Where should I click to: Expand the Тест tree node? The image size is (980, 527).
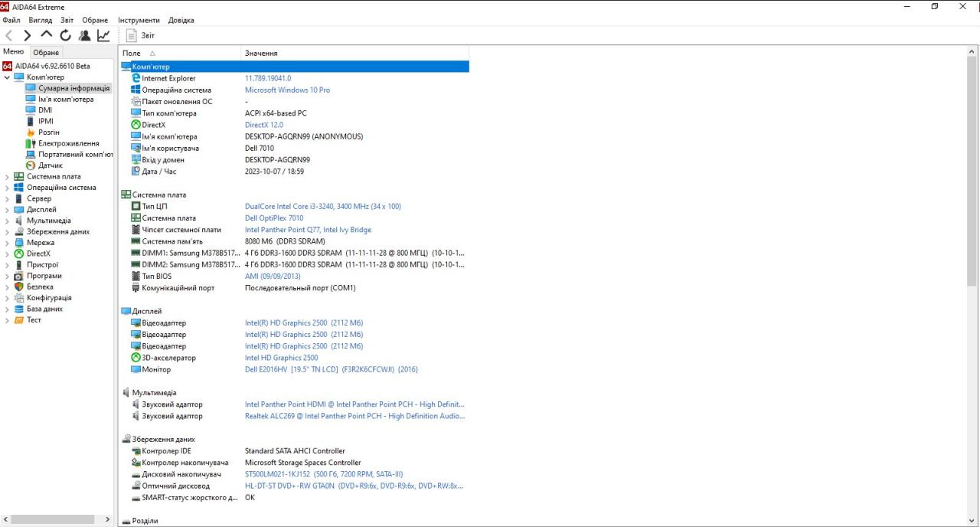[8, 320]
